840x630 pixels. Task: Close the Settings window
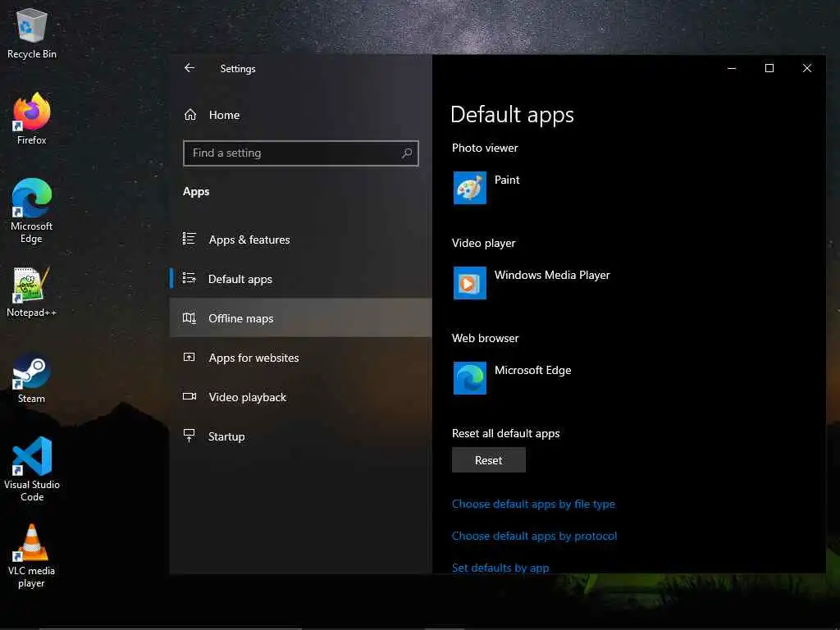(807, 68)
